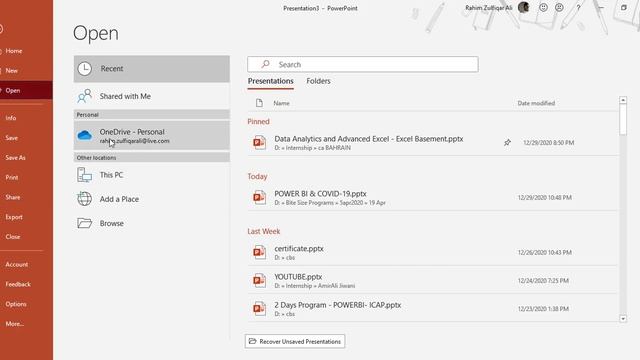The width and height of the screenshot is (640, 360).
Task: Click PowerPoint icon of Data Analytics presentation
Action: click(x=259, y=142)
